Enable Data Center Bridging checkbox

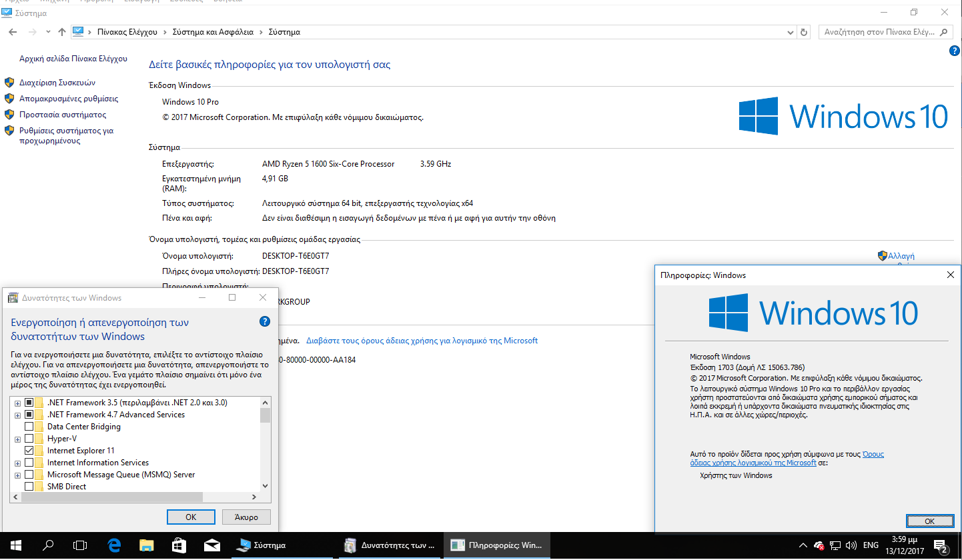(x=29, y=427)
